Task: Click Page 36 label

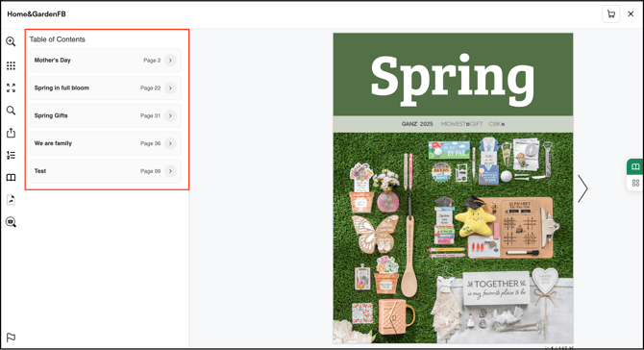Action: (x=150, y=143)
